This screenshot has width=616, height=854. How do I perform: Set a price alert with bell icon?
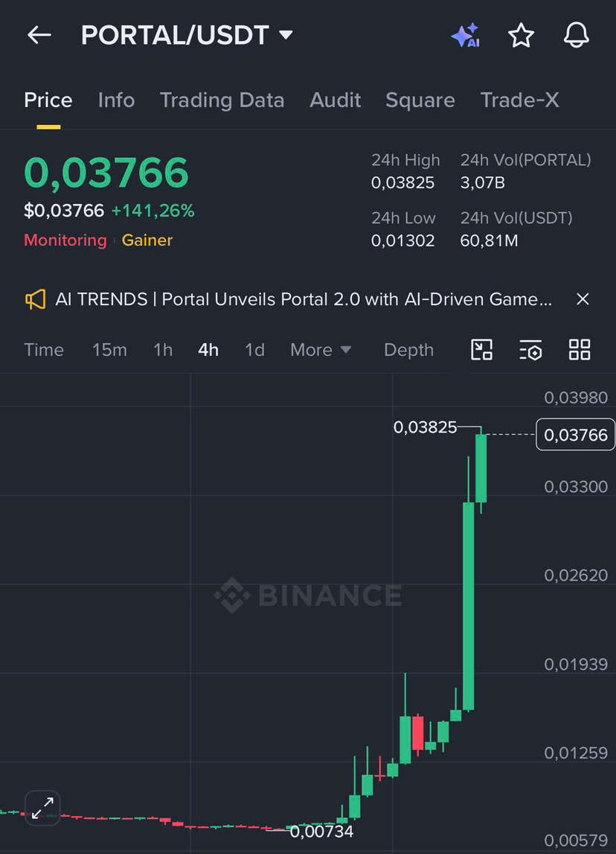576,36
